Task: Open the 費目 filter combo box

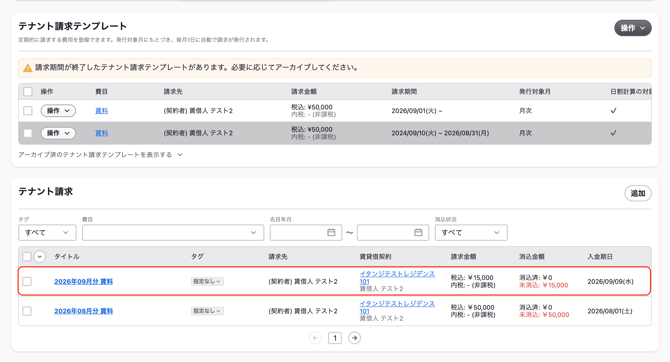Action: pos(173,233)
